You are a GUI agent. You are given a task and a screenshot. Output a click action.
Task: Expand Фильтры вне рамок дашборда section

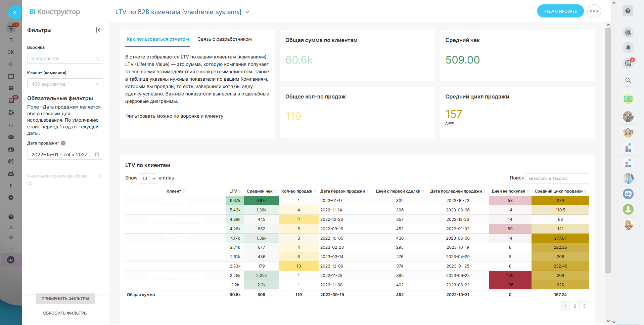100,176
